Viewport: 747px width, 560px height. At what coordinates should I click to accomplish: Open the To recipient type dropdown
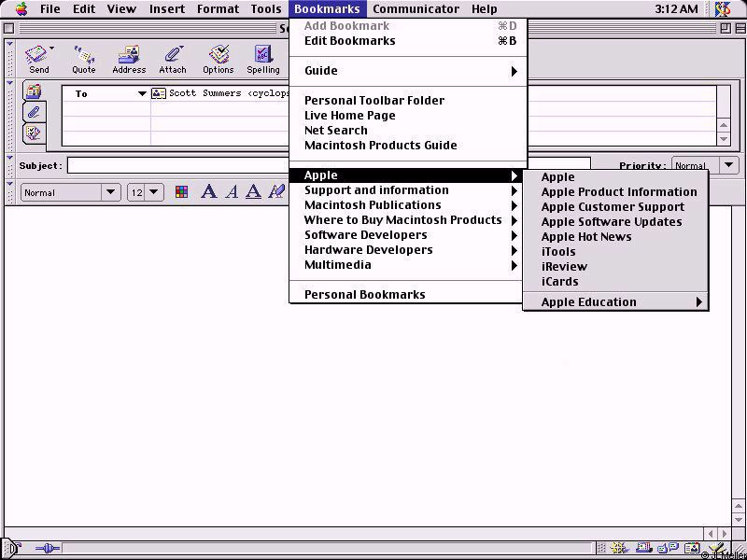tap(142, 94)
